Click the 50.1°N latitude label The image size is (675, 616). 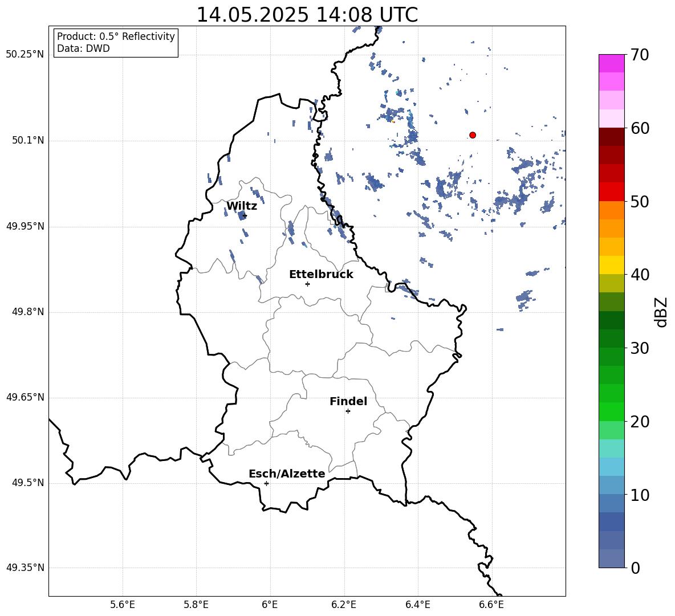tap(28, 141)
